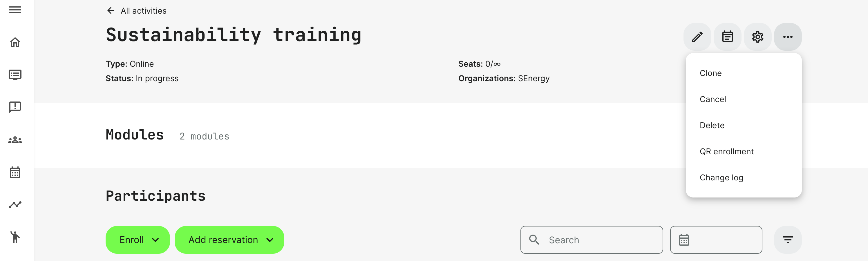Viewport: 868px width, 261px height.
Task: Open the analytics chart sidebar icon
Action: (x=15, y=205)
